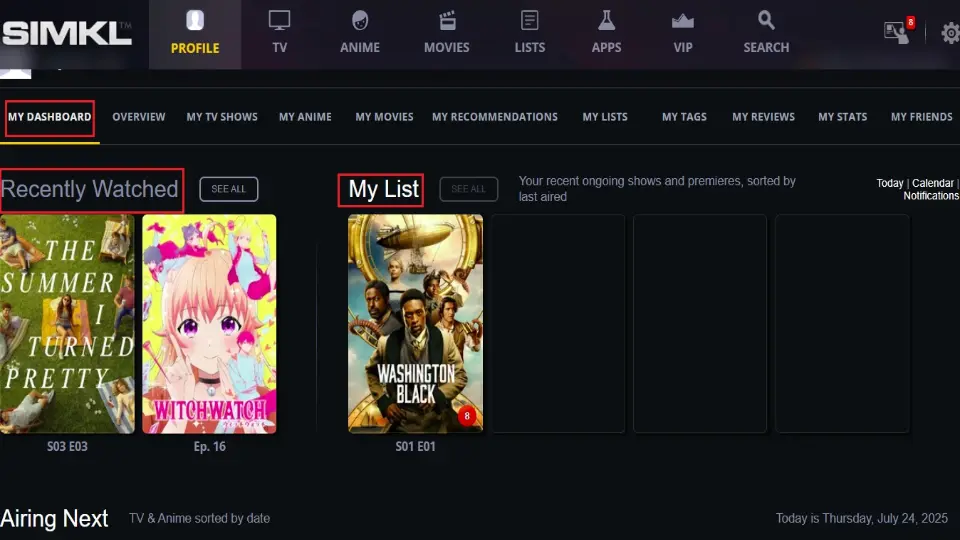Click the 'TV & Anime sorted by date' text
960x540 pixels.
point(200,519)
